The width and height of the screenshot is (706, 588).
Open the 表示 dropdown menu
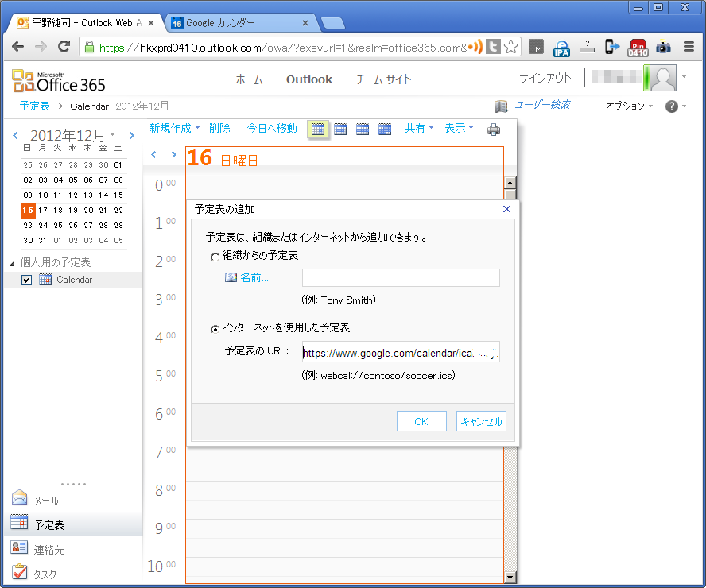tap(459, 128)
